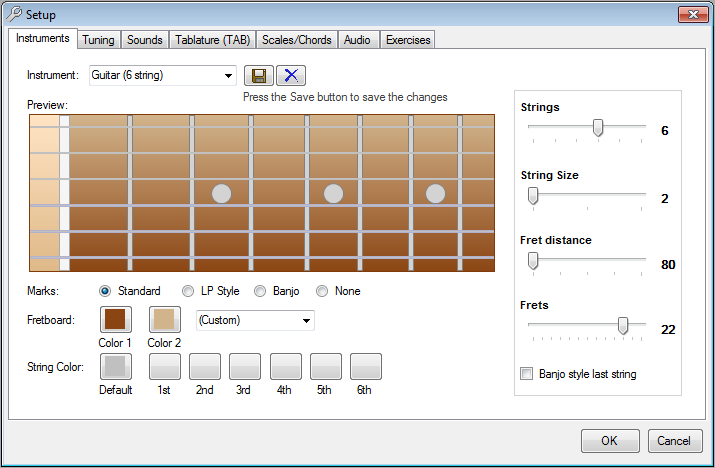Viewport: 715px width, 468px height.
Task: Confirm settings with the OK button
Action: click(x=608, y=441)
